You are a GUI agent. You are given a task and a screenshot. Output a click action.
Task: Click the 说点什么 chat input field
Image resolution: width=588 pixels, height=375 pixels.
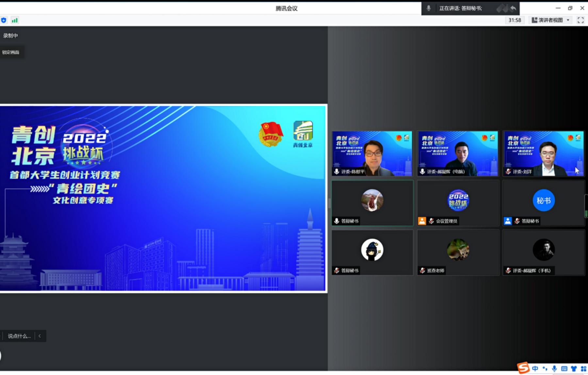pyautogui.click(x=19, y=336)
